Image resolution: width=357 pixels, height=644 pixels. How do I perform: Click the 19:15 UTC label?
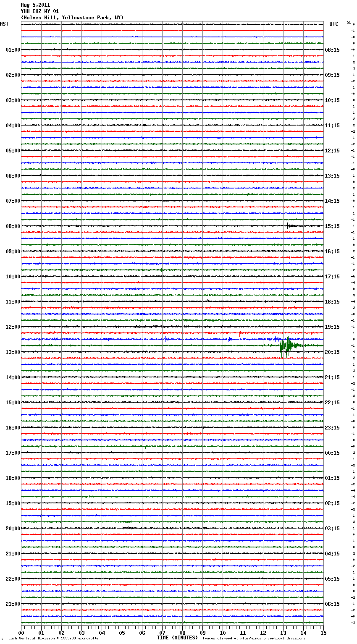pos(332,327)
